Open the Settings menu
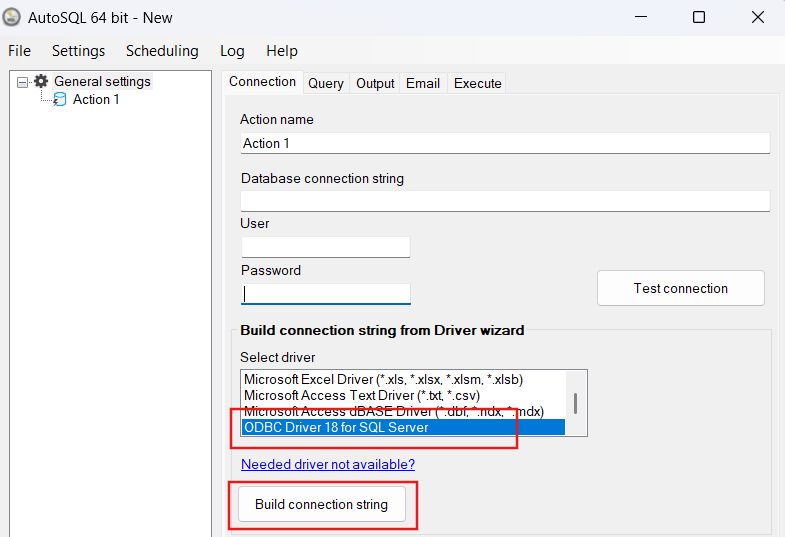This screenshot has width=785, height=537. tap(79, 51)
